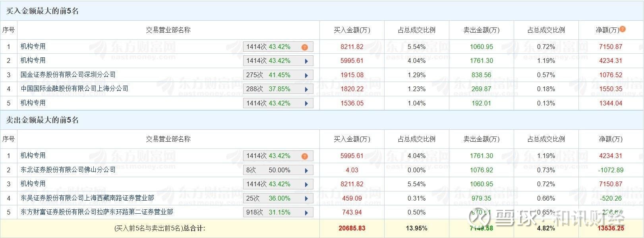Click 918次 31.15% success rate box

point(278,212)
